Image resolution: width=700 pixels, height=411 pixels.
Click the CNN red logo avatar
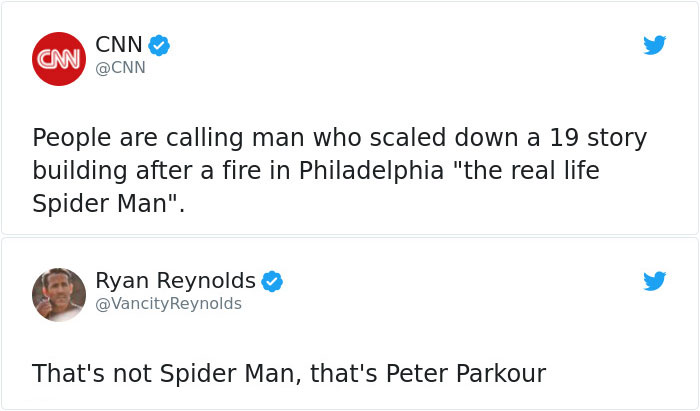[x=59, y=59]
